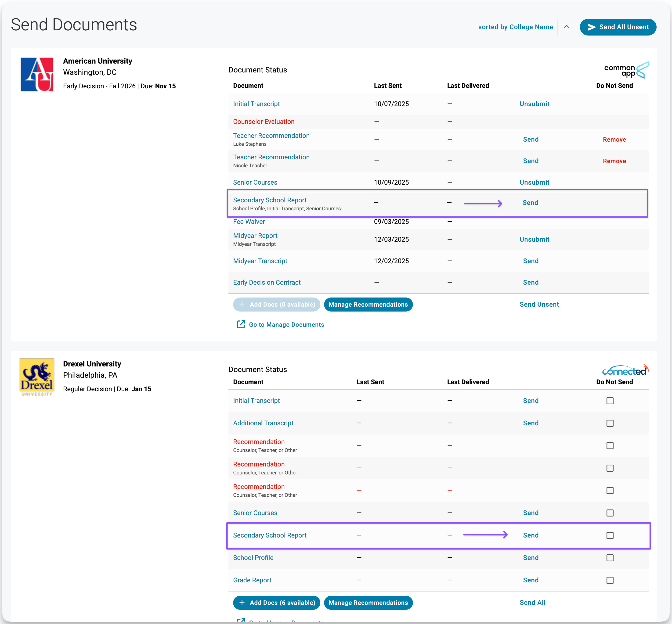Click Send All for Drexel University

tap(532, 603)
